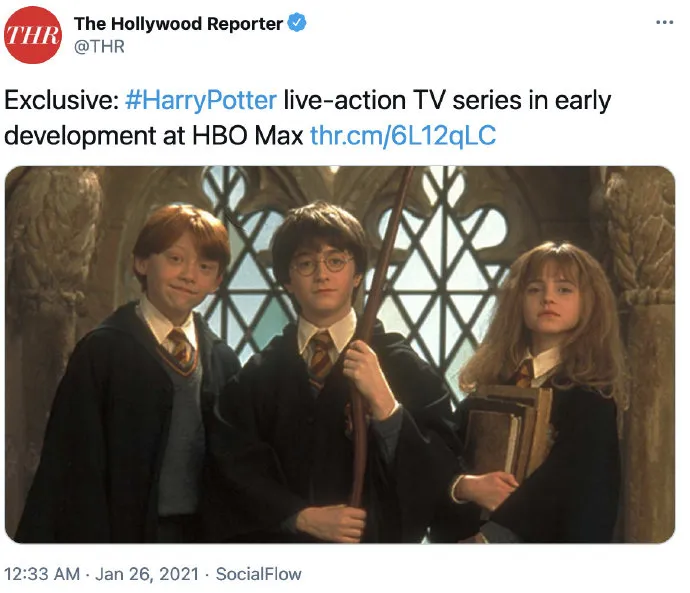Image resolution: width=690 pixels, height=593 pixels.
Task: Open the SocialFlow source label
Action: [x=259, y=574]
